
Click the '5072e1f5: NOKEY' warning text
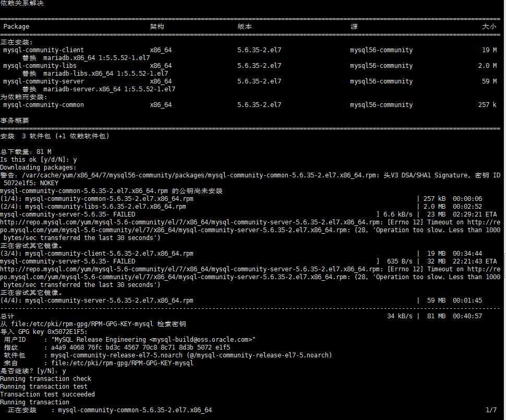click(x=31, y=183)
